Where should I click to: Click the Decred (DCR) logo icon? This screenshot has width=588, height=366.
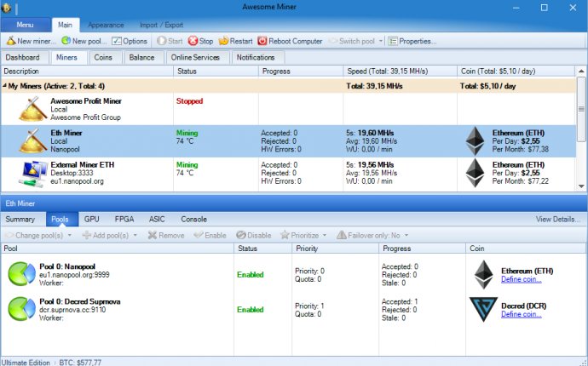483,310
